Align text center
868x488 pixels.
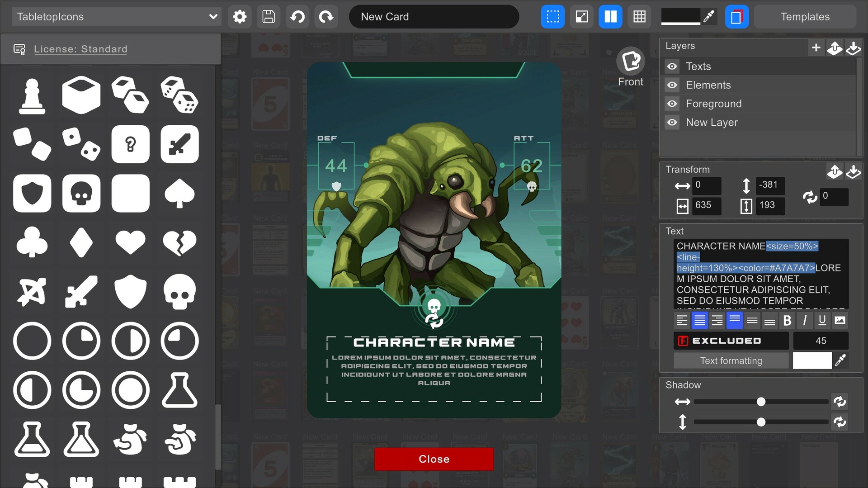pos(699,321)
